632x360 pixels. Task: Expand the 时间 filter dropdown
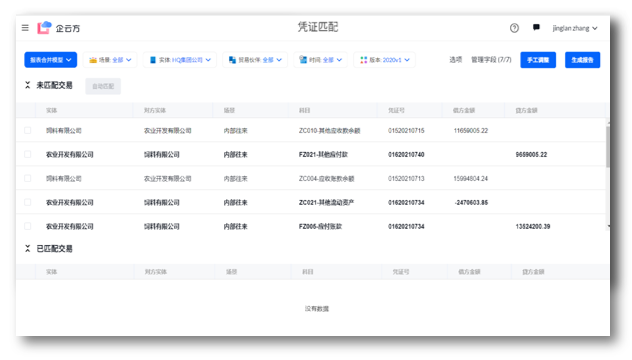[x=320, y=60]
